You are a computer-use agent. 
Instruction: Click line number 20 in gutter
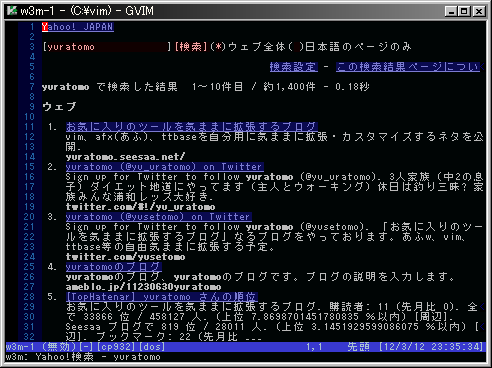point(29,217)
